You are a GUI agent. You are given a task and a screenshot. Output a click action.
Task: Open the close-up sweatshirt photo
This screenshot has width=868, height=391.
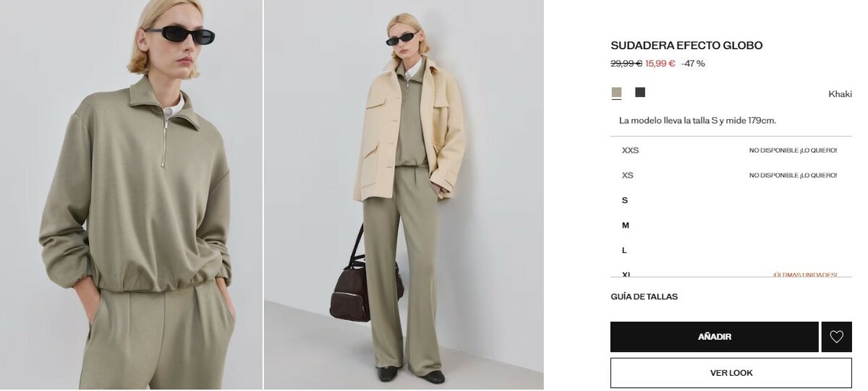131,195
